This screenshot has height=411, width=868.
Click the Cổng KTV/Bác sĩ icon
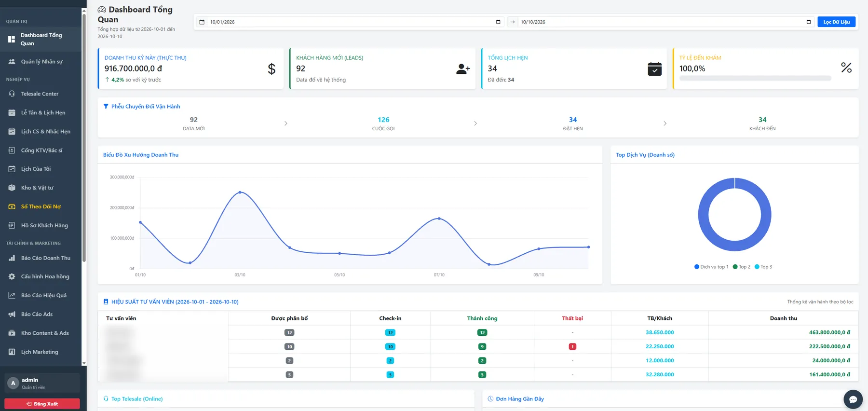pos(12,150)
